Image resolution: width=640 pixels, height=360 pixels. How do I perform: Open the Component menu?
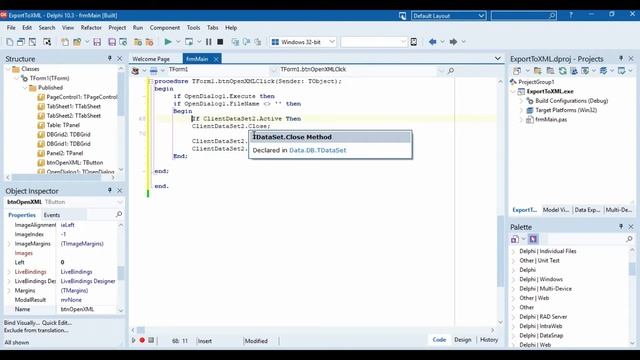tap(164, 28)
